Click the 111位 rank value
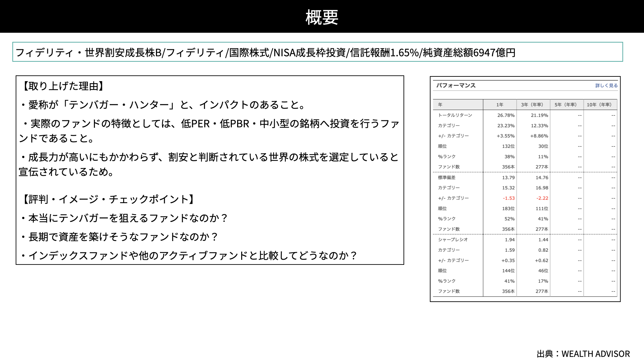 point(542,208)
